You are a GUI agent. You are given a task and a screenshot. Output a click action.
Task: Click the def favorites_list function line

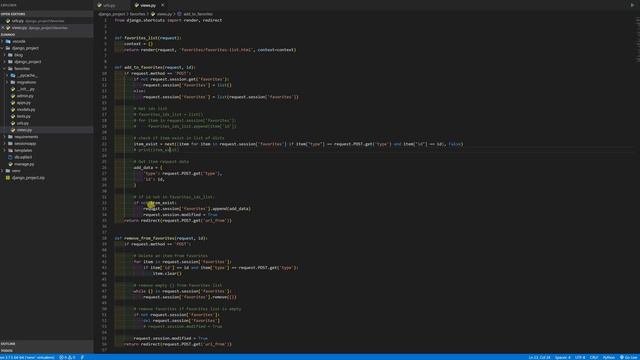pyautogui.click(x=148, y=38)
